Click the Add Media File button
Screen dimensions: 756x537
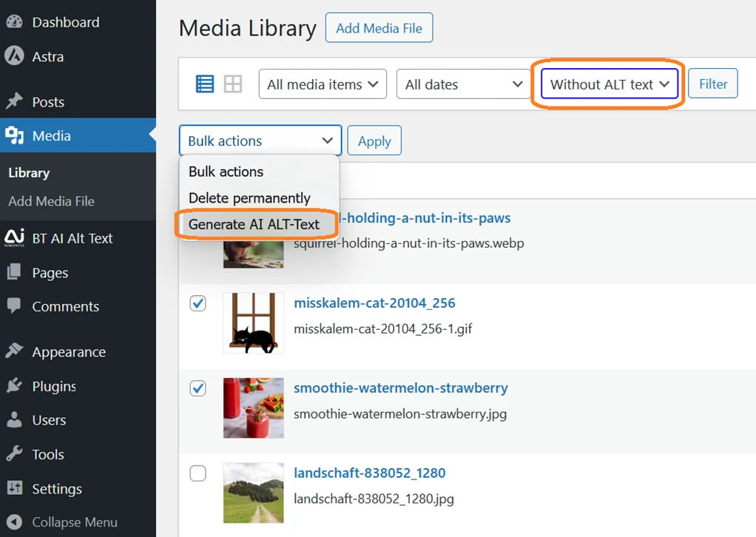pos(379,27)
